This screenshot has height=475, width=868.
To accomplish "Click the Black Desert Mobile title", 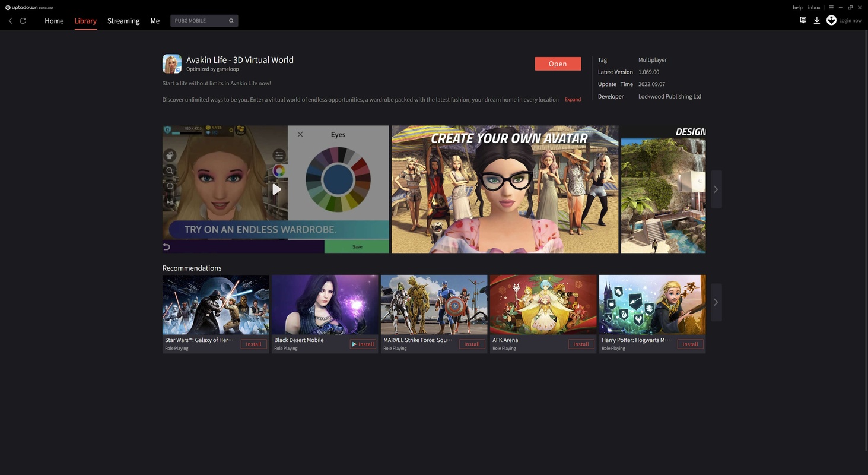I will 299,340.
